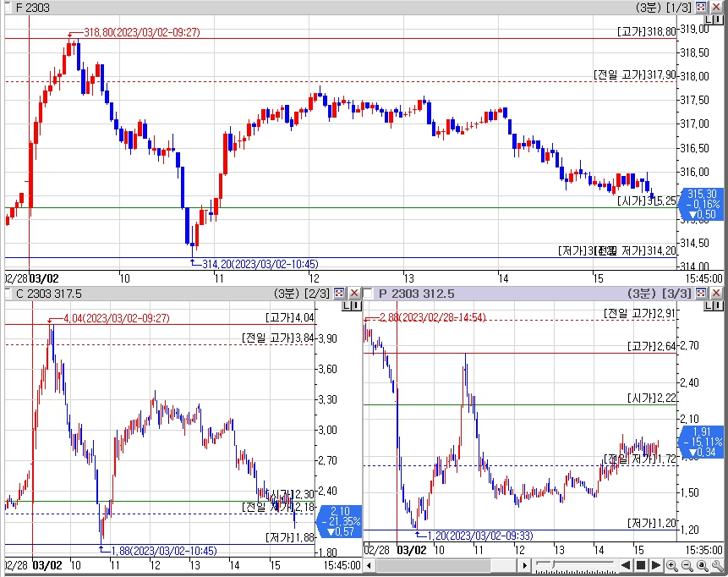The height and width of the screenshot is (577, 728).
Task: Click the 318.80 high annotation label
Action: (x=142, y=32)
